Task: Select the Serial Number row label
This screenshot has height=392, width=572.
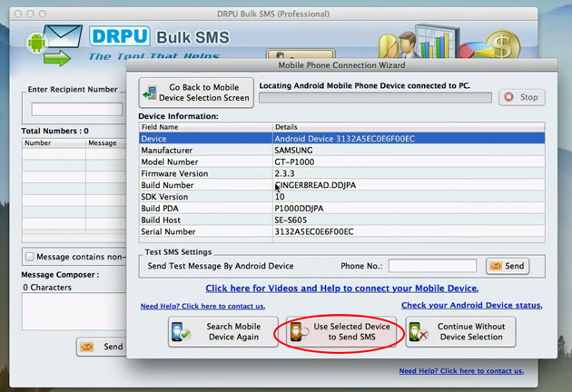Action: click(x=168, y=232)
